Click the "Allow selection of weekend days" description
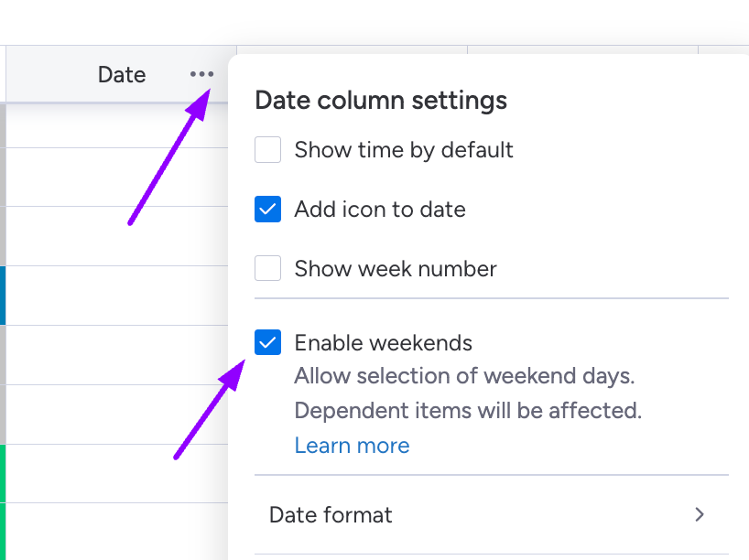This screenshot has height=560, width=749. [464, 376]
